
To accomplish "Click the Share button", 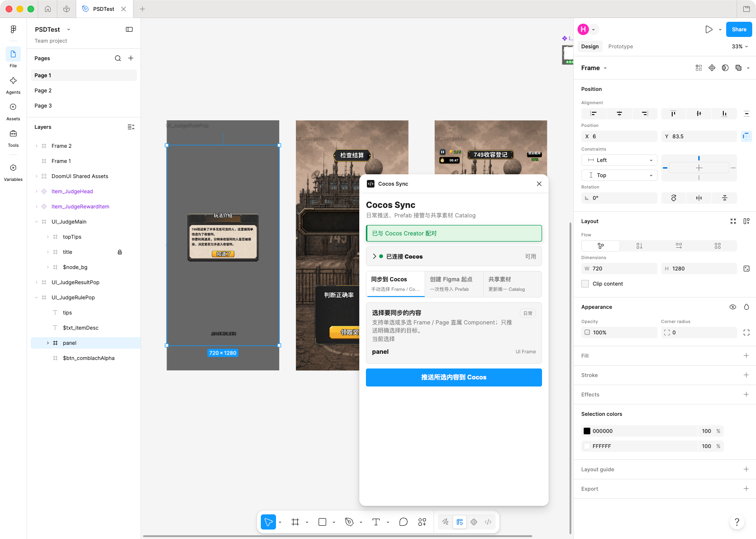I will click(x=739, y=29).
